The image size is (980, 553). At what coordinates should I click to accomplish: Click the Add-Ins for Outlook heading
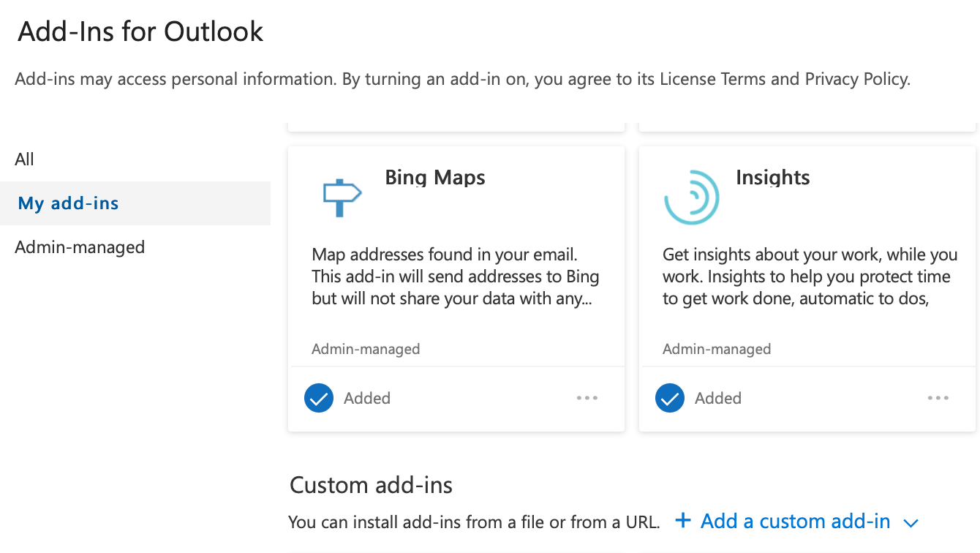[141, 31]
